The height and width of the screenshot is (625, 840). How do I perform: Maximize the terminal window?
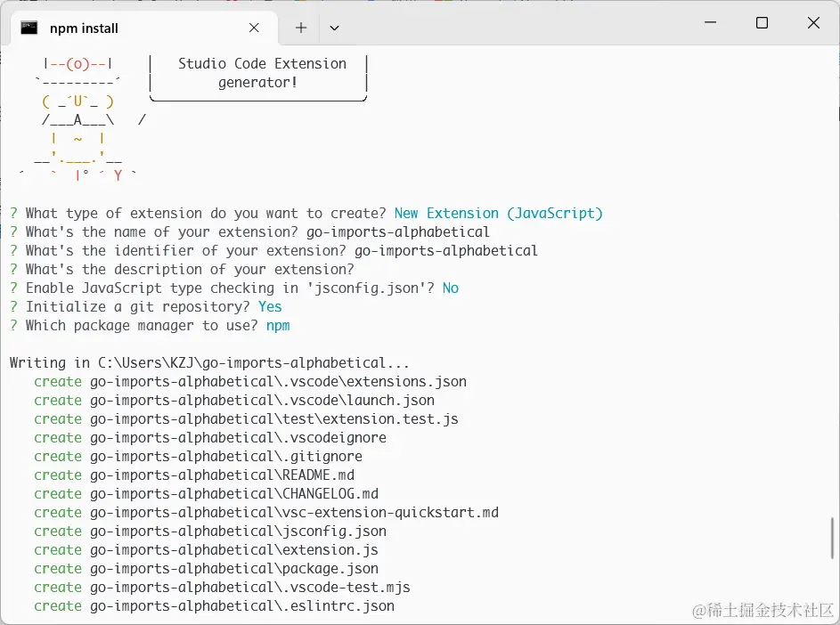762,22
